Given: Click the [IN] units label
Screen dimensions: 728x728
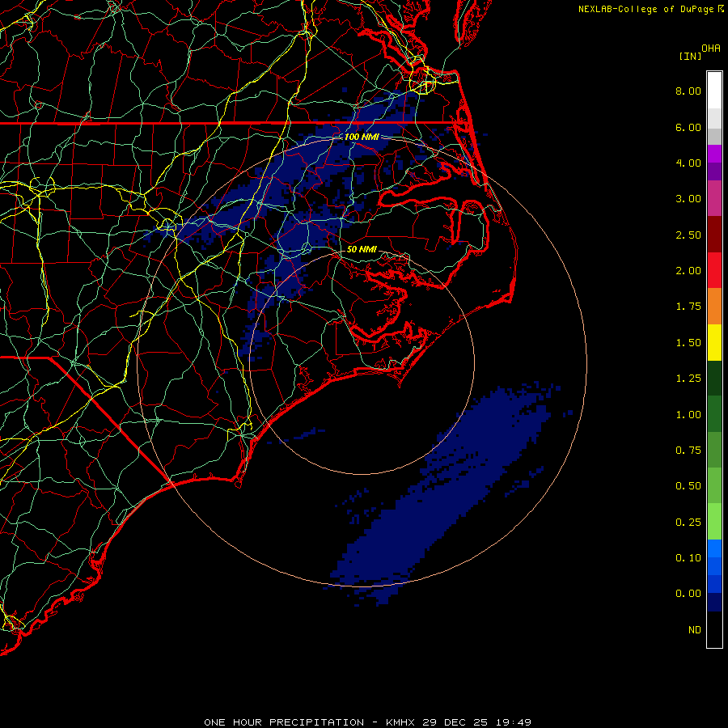Looking at the screenshot, I should [690, 56].
